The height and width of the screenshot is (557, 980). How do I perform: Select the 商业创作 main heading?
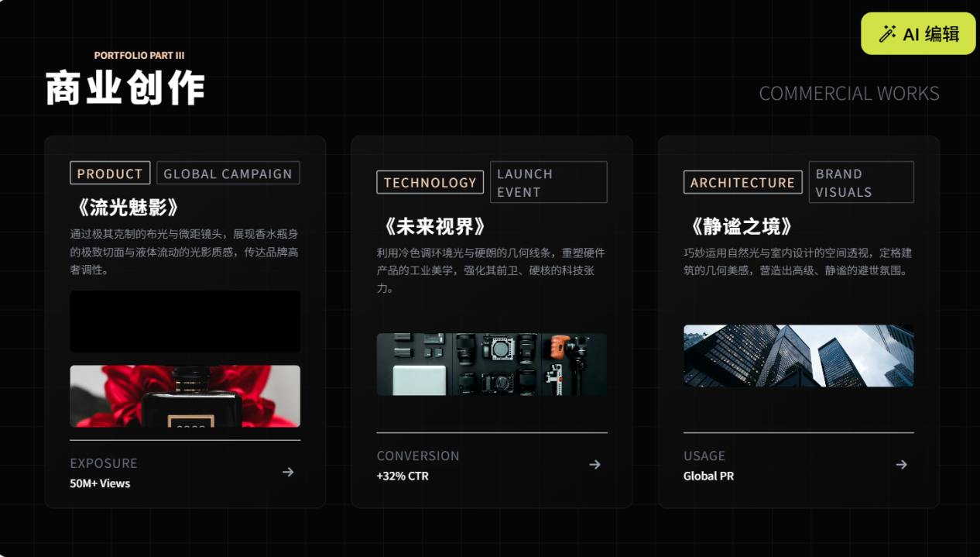(125, 88)
